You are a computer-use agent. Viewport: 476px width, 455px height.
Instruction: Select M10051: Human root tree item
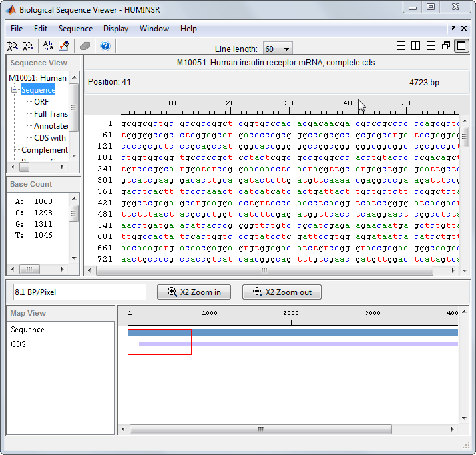[x=38, y=78]
